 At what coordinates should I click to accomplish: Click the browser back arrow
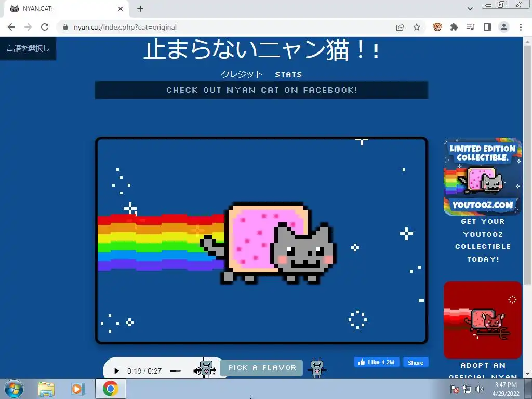click(x=11, y=27)
